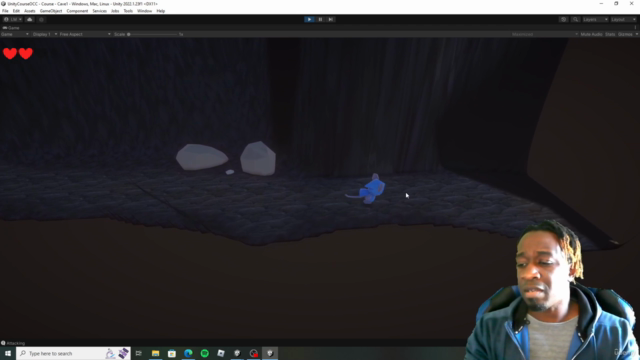Open the Jobs menu
Image resolution: width=640 pixels, height=360 pixels.
click(x=115, y=11)
